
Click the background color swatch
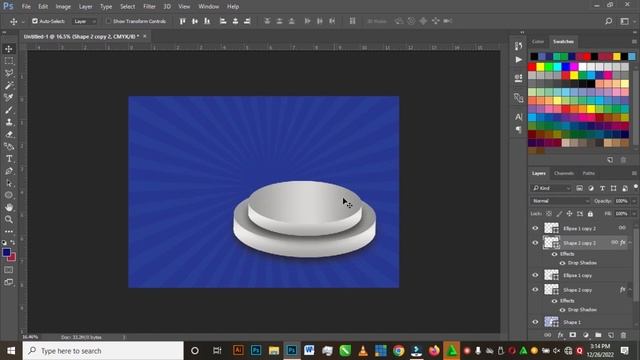(x=12, y=258)
